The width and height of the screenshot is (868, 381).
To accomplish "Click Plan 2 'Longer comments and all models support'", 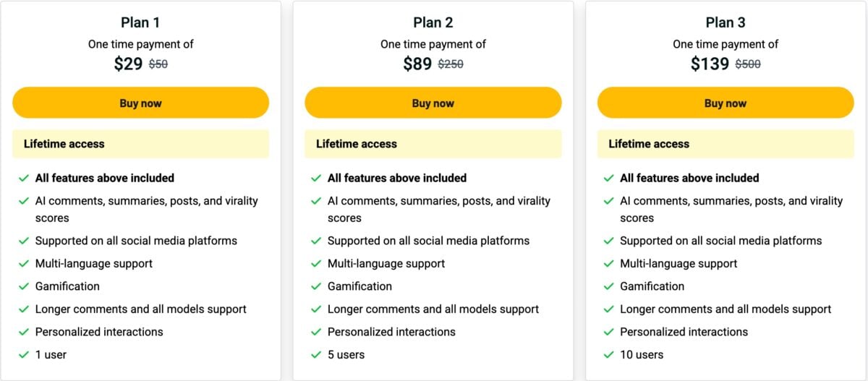I will tap(433, 309).
